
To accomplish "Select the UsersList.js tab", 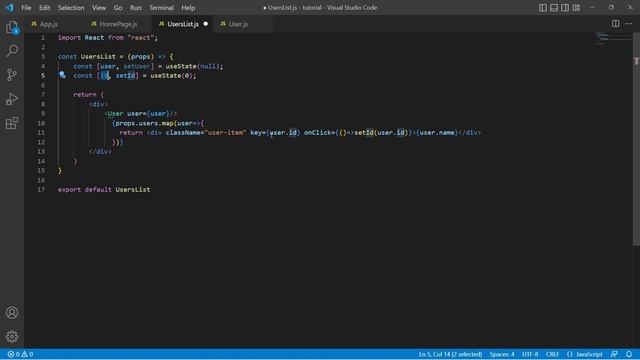I will [182, 24].
